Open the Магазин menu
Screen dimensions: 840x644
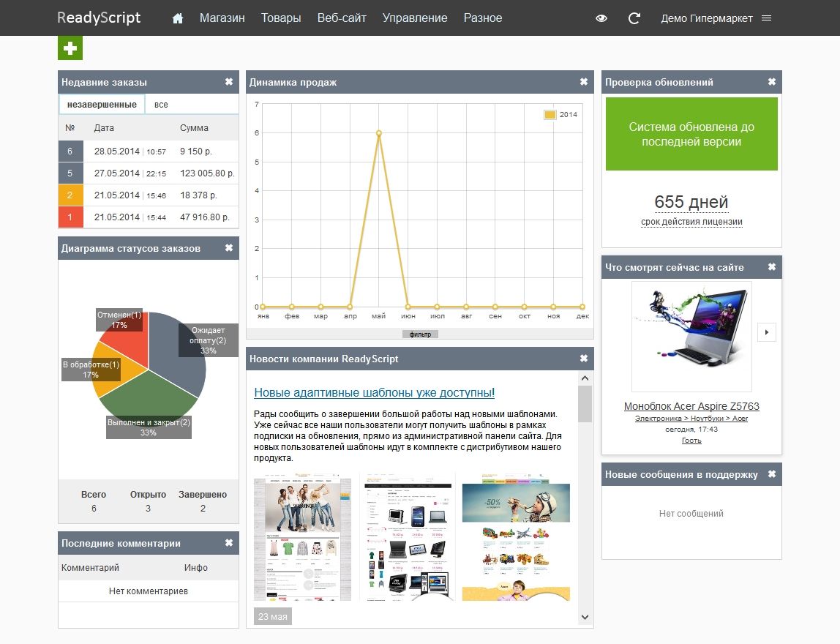pos(222,18)
